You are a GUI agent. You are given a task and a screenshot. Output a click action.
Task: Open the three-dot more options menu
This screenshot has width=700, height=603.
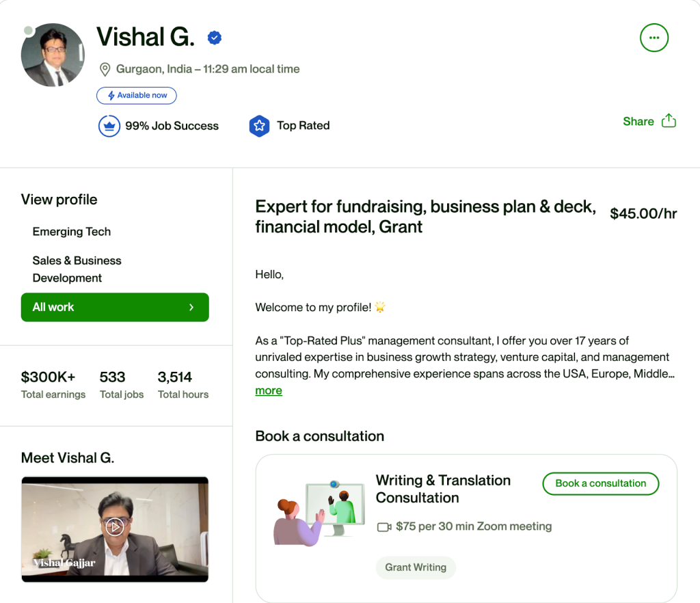[654, 38]
